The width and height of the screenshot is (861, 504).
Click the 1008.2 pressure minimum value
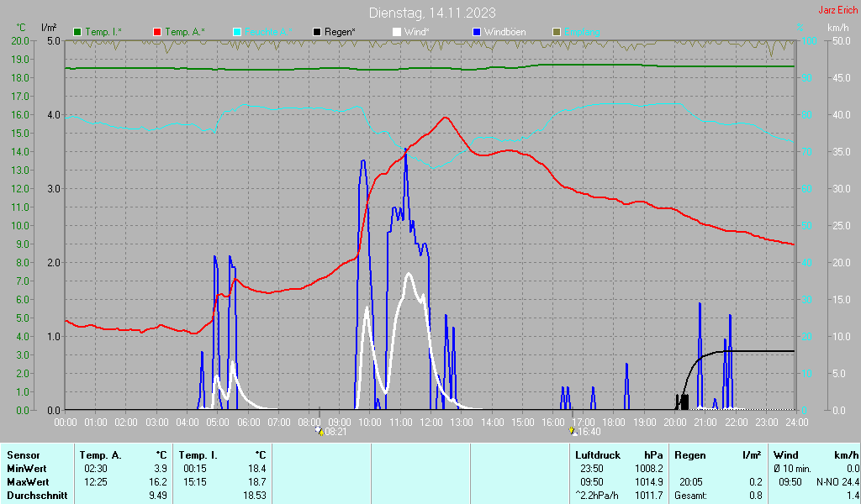(x=650, y=469)
